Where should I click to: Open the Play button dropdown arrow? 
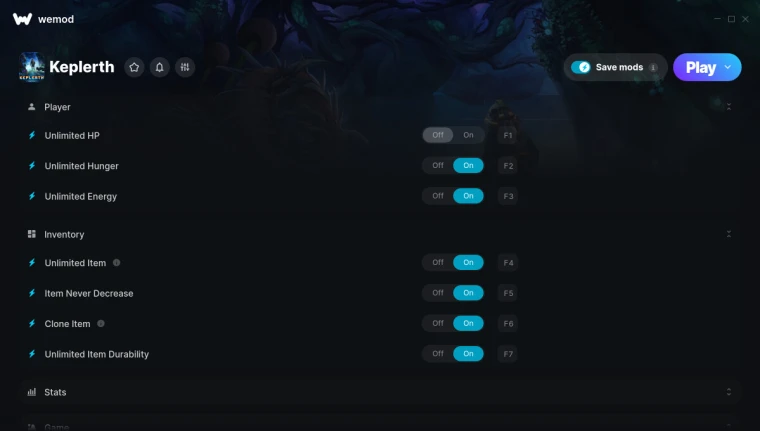click(728, 67)
